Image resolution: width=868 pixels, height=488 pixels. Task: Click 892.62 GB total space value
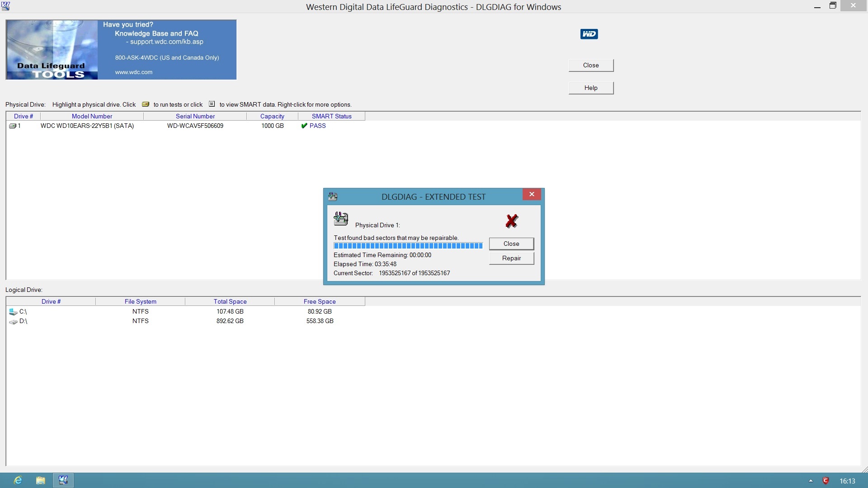point(230,321)
